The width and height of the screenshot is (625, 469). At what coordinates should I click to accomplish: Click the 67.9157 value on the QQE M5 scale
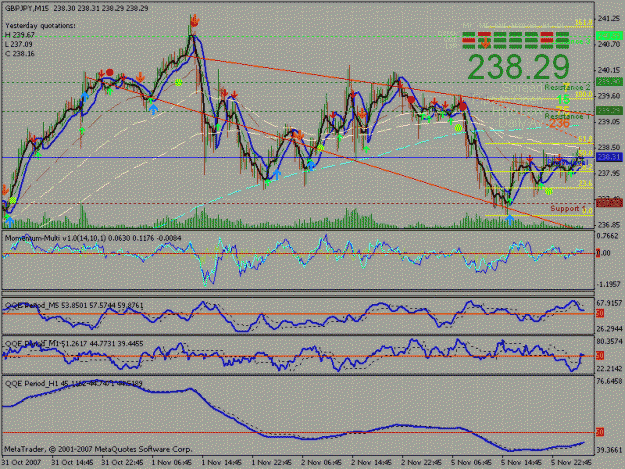[x=609, y=303]
